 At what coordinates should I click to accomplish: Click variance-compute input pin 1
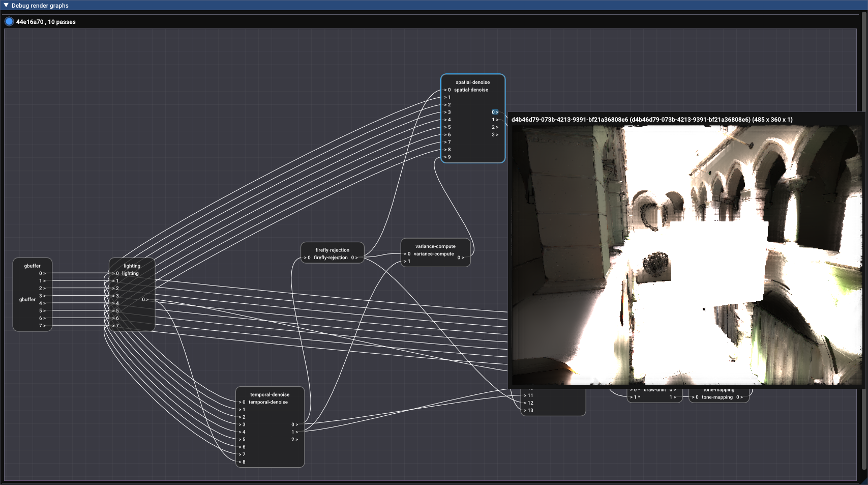(407, 262)
